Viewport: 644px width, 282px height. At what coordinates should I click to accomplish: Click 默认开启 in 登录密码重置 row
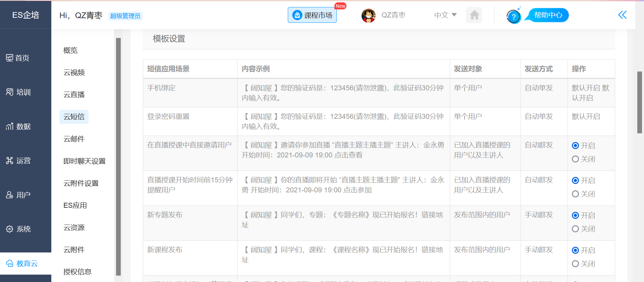[x=586, y=116]
